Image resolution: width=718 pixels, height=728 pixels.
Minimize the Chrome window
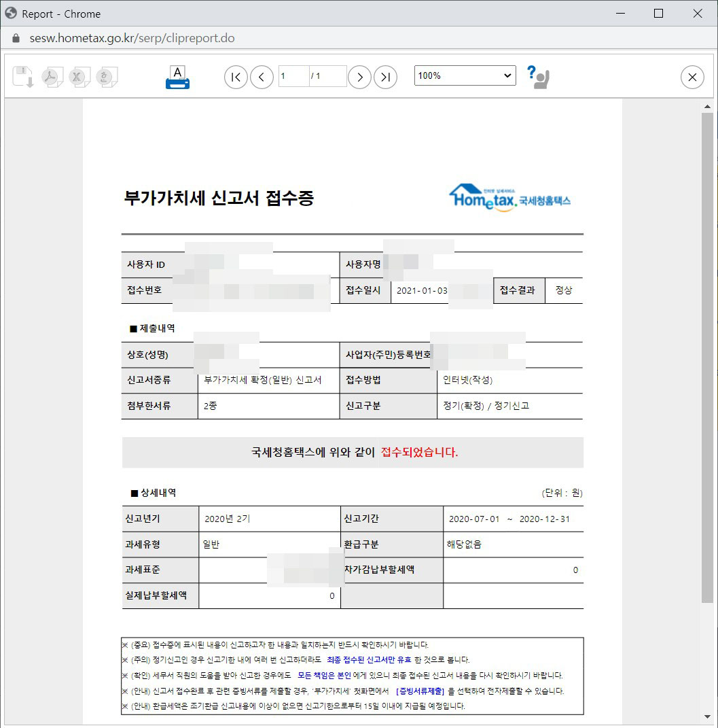click(x=620, y=14)
